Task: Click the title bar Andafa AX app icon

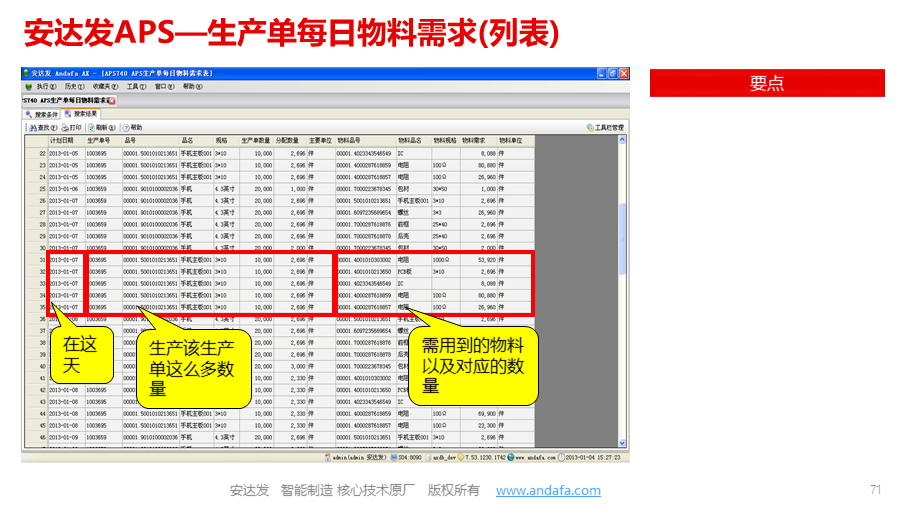Action: 26,73
